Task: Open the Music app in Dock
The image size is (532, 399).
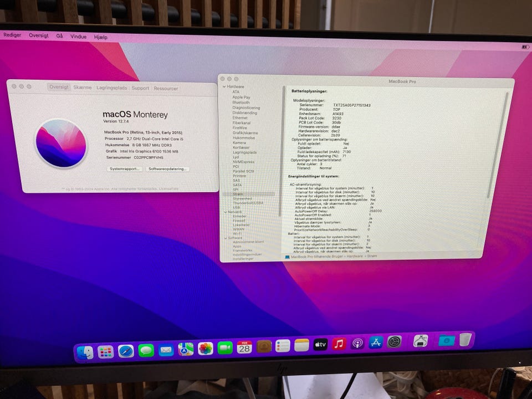Action: (339, 344)
